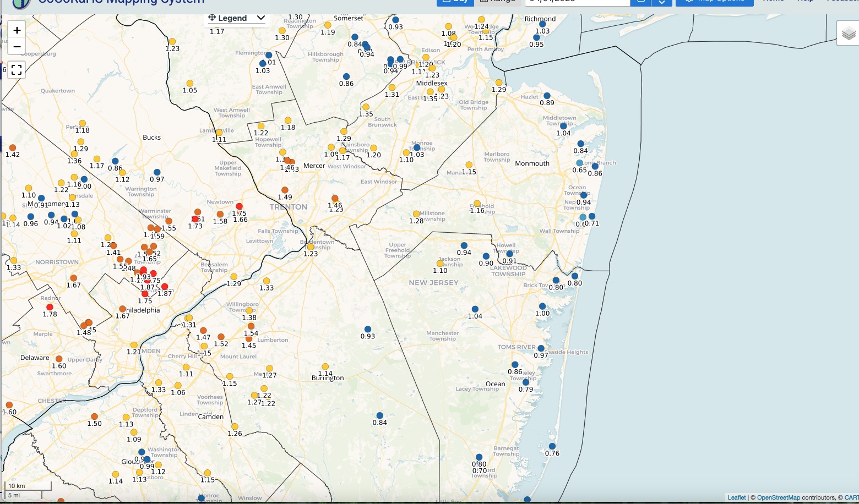Select the 1.73 red marker
The height and width of the screenshot is (504, 859).
pos(195,219)
